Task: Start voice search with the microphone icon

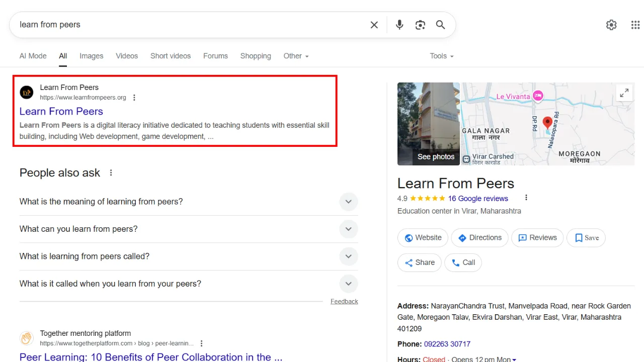Action: (399, 25)
